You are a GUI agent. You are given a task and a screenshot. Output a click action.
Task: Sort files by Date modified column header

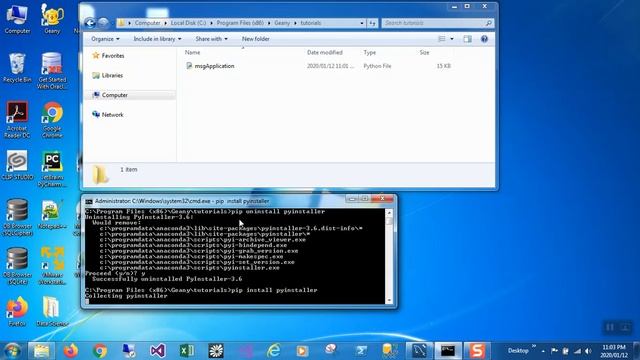[324, 52]
